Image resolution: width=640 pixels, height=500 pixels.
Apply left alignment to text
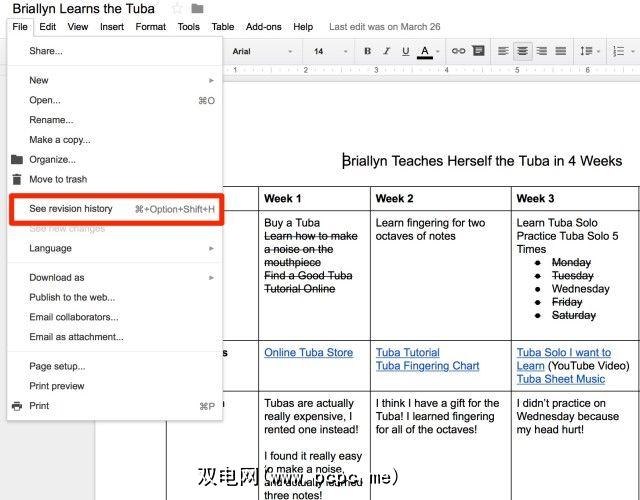[x=504, y=51]
